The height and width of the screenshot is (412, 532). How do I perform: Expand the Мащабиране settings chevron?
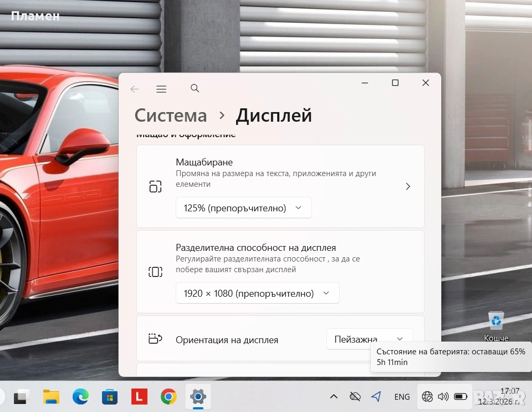point(408,186)
